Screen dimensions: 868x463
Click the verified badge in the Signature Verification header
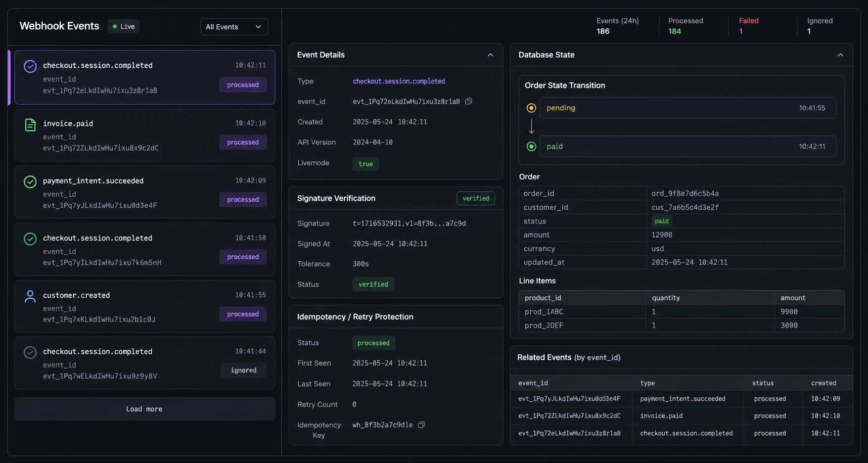click(476, 199)
